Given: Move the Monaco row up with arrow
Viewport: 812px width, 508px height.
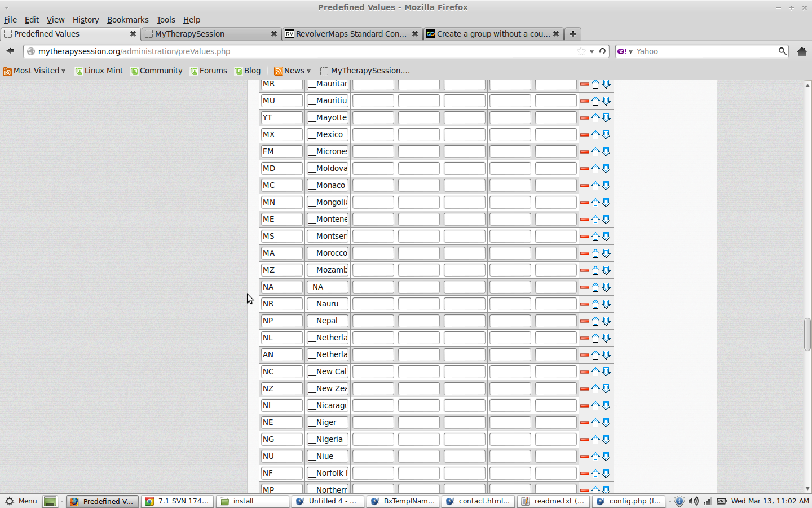Looking at the screenshot, I should point(595,186).
